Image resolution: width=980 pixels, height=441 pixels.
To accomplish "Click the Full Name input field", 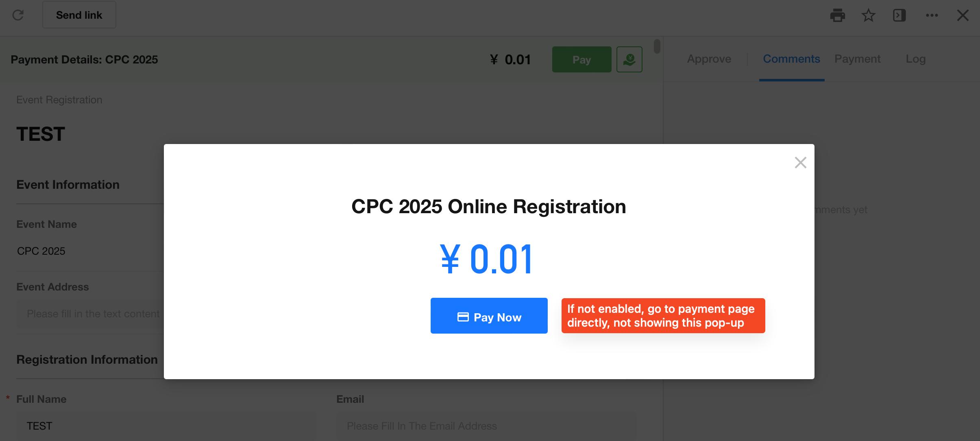I will pos(166,426).
